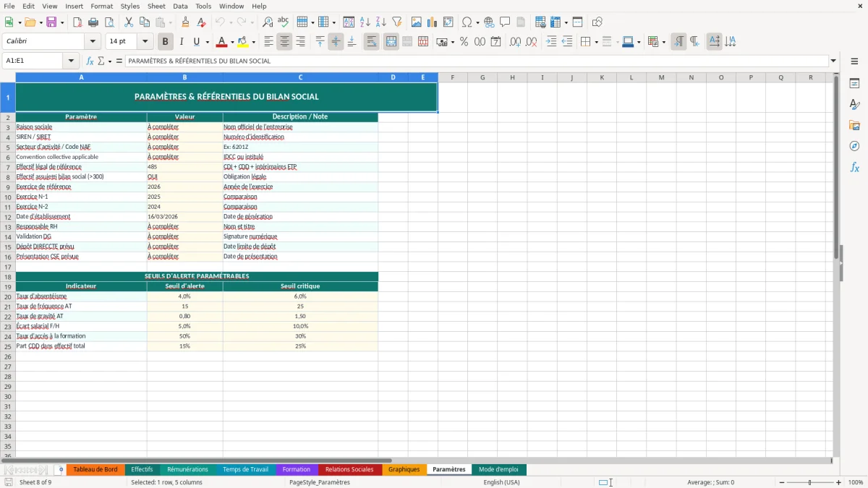The width and height of the screenshot is (868, 488).
Task: Switch to Tableau de Bord sheet
Action: click(95, 469)
